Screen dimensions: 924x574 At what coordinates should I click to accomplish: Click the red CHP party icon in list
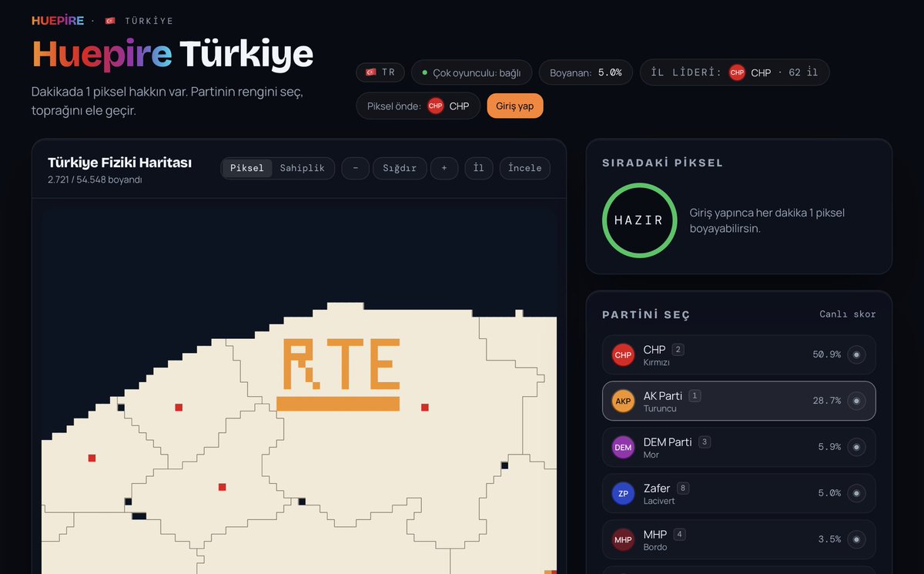(x=623, y=355)
